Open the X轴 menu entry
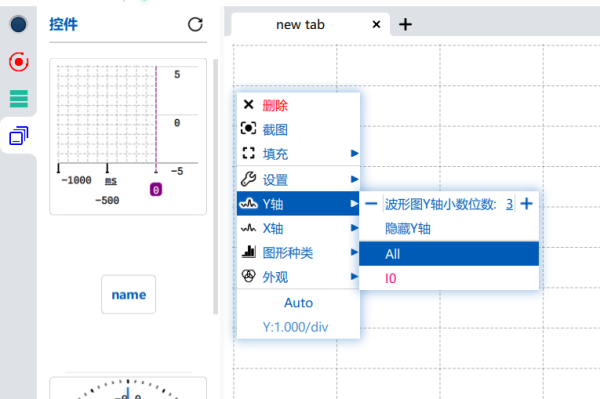Image resolution: width=600 pixels, height=399 pixels. (298, 228)
